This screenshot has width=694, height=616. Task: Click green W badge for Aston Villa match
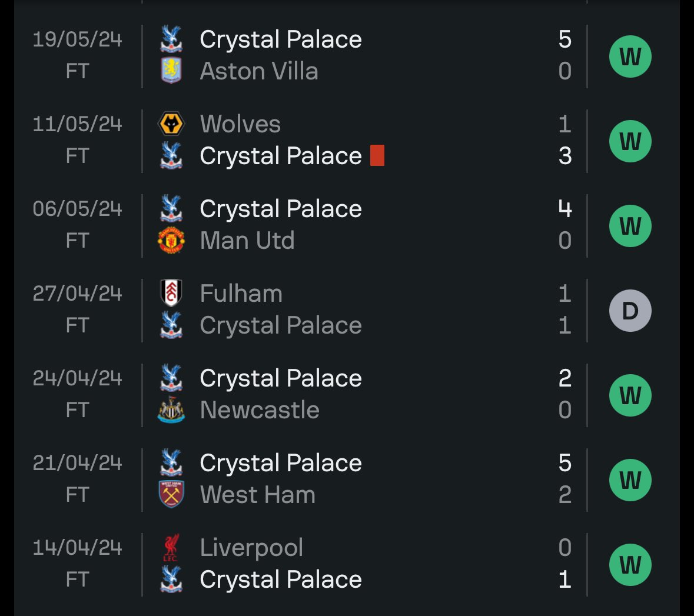coord(630,56)
